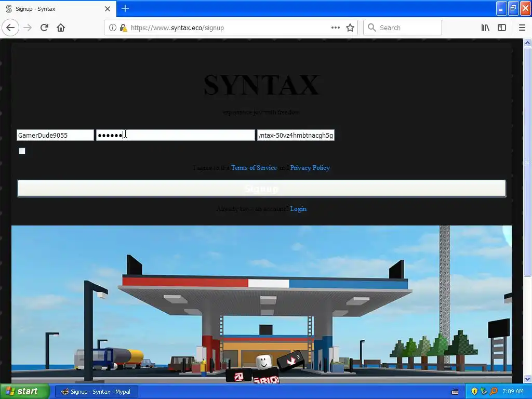Restore down the browser window
532x399 pixels.
[x=513, y=8]
